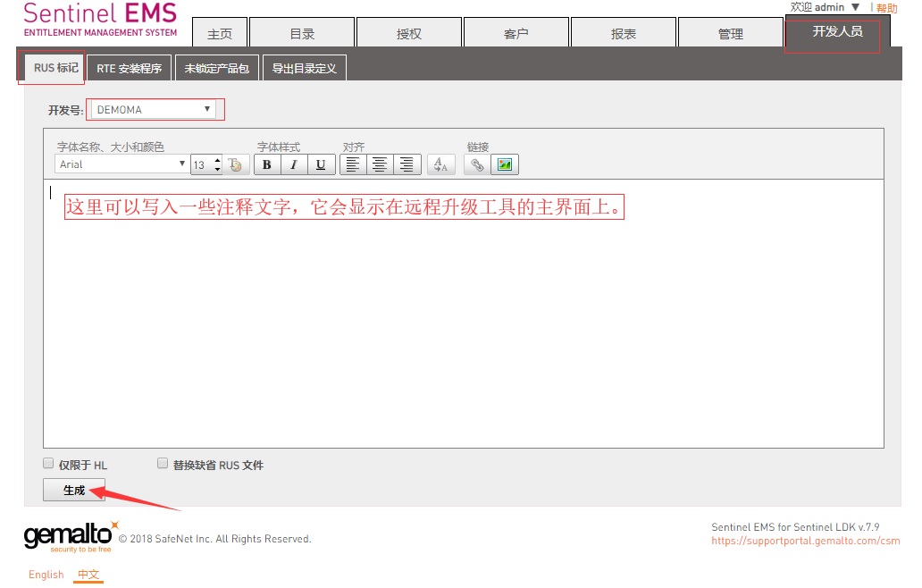Switch to the RTE 安装程序 tab

(x=129, y=68)
